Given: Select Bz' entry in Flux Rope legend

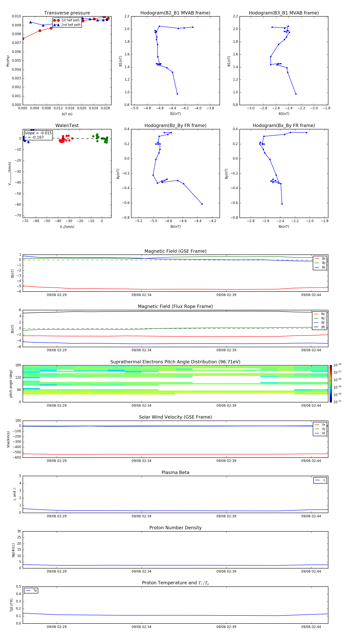Looking at the screenshot, I should click(320, 323).
